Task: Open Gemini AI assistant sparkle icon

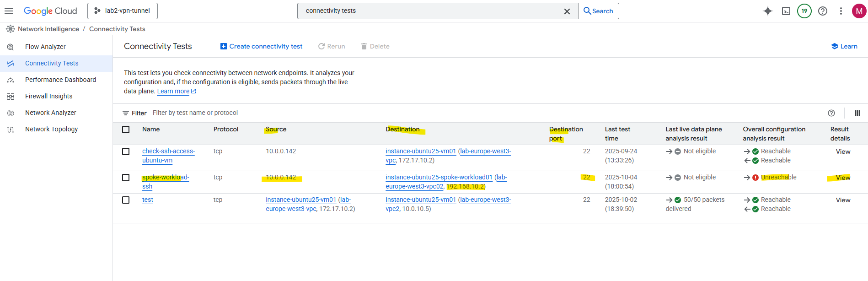Action: pos(767,11)
